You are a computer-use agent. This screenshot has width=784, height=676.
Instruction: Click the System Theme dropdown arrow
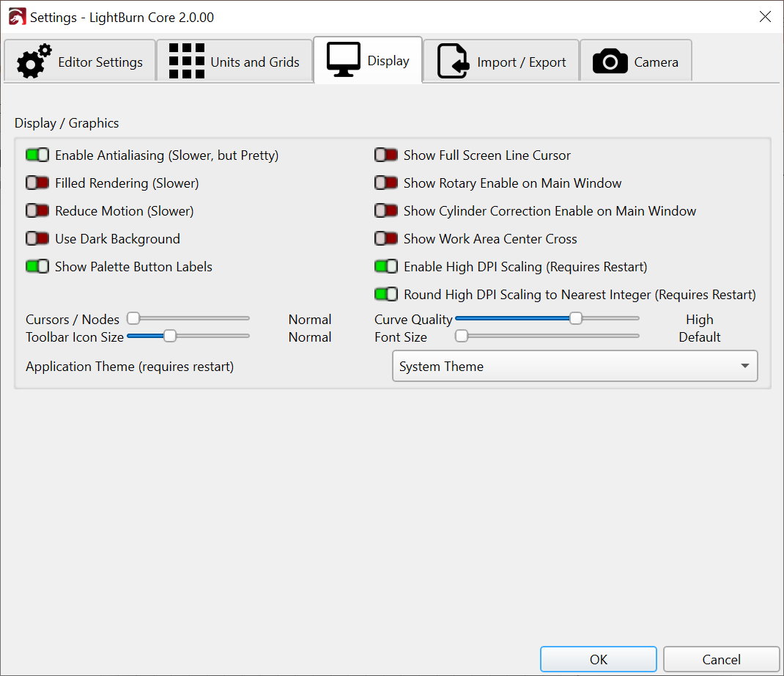744,367
